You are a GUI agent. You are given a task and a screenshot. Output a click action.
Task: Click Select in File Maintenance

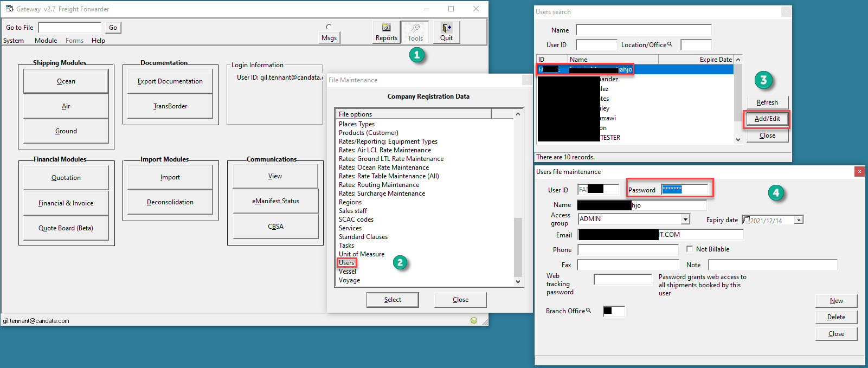(x=393, y=300)
